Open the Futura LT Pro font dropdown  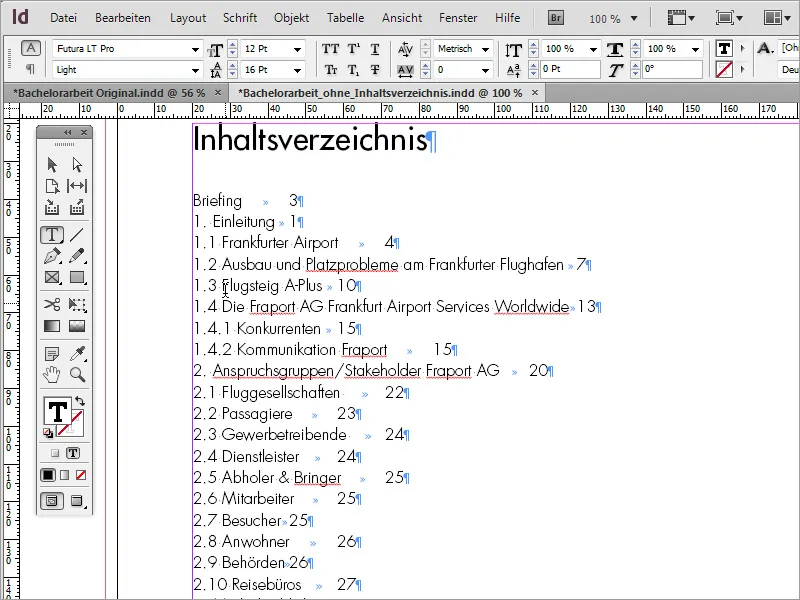coord(195,49)
